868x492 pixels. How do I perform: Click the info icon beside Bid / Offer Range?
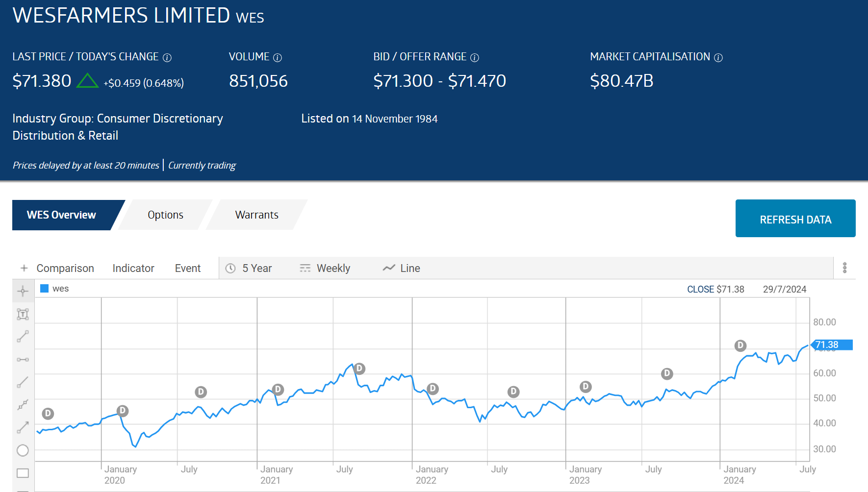click(475, 58)
